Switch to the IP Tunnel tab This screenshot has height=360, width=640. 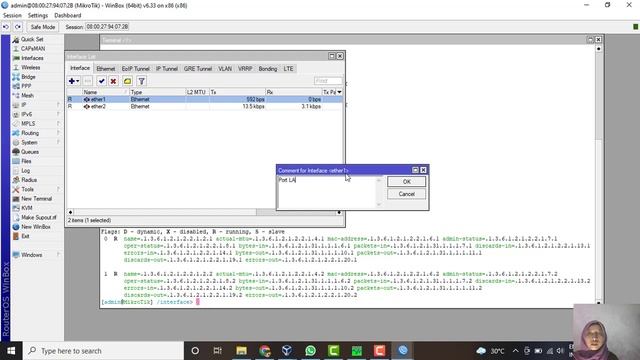167,69
